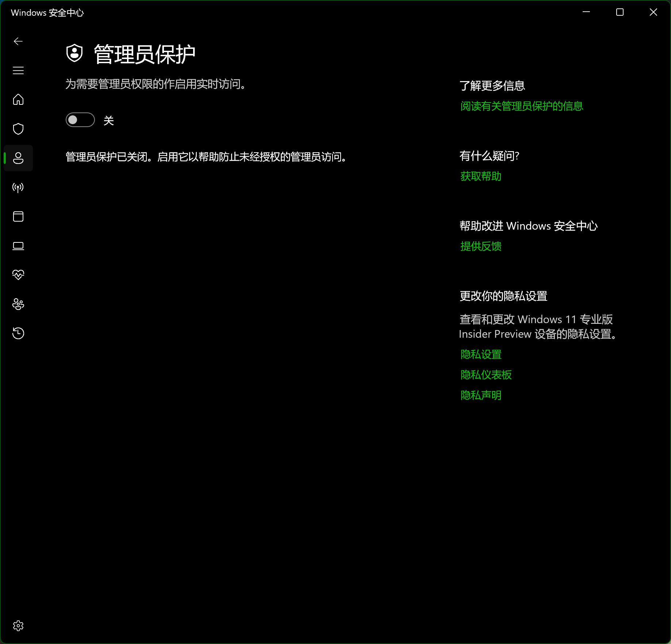Viewport: 671px width, 644px height.
Task: Open Firewall & network protection icon
Action: 18,187
